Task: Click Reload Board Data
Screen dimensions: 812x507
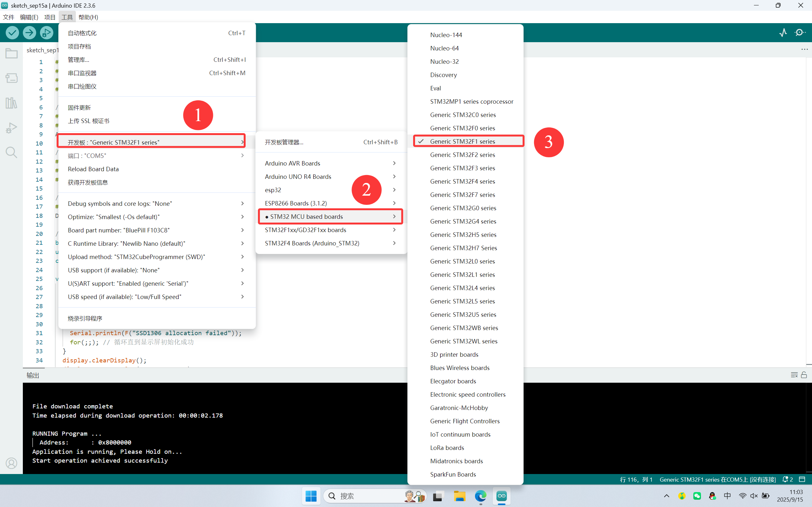Action: (93, 169)
